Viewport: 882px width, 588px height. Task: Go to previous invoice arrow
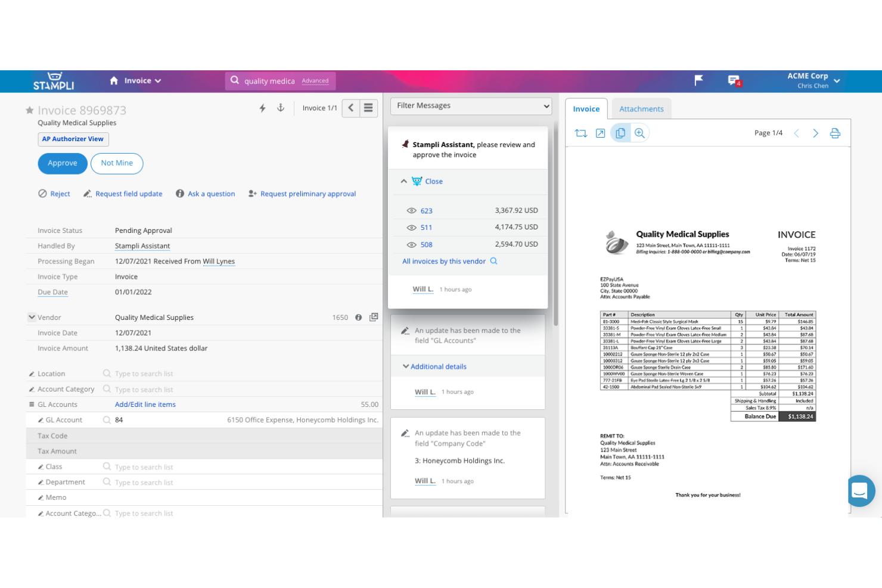click(351, 108)
